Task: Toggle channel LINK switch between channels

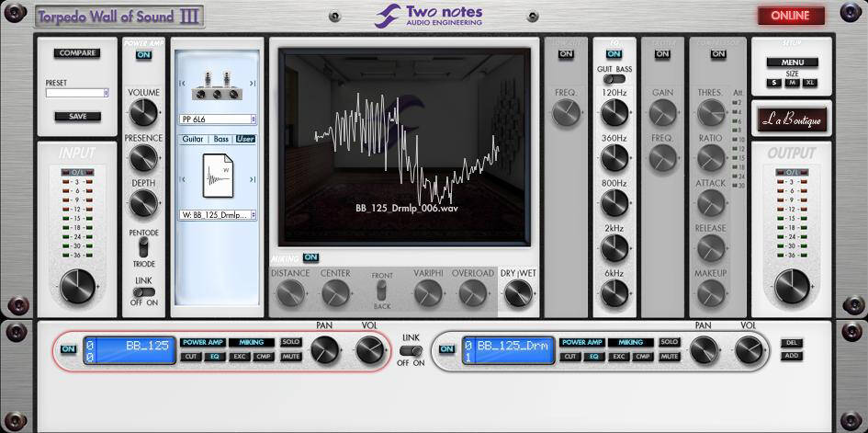Action: (x=411, y=351)
